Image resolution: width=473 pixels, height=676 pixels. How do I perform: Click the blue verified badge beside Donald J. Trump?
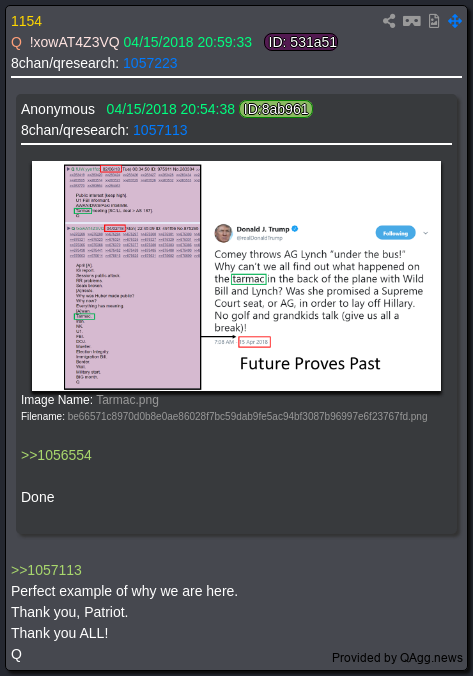click(295, 229)
